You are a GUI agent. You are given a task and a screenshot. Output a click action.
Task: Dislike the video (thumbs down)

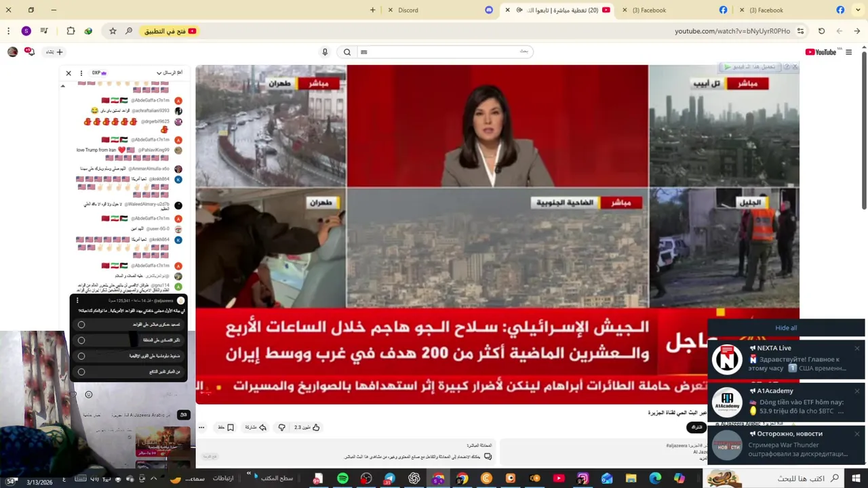282,428
